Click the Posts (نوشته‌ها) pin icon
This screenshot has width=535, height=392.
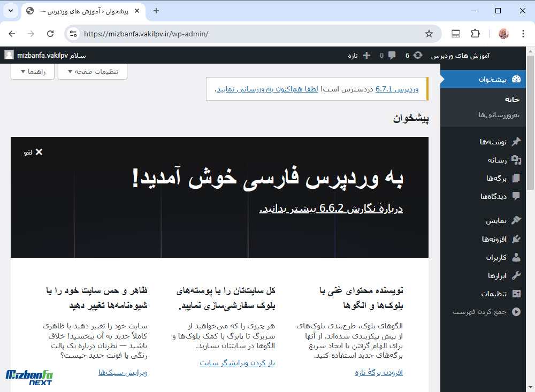pos(516,141)
